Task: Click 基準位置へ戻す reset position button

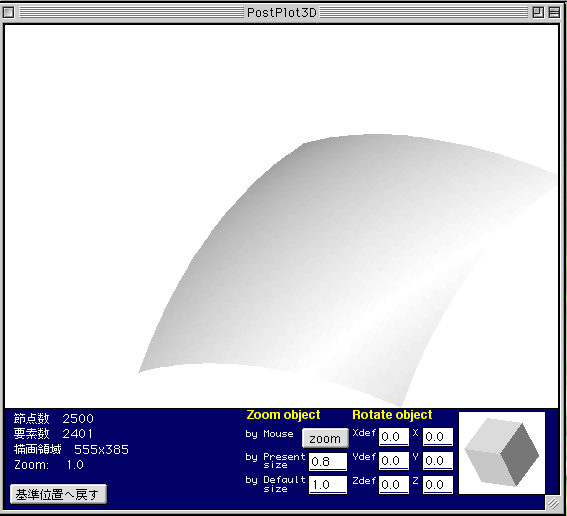Action: pos(58,494)
